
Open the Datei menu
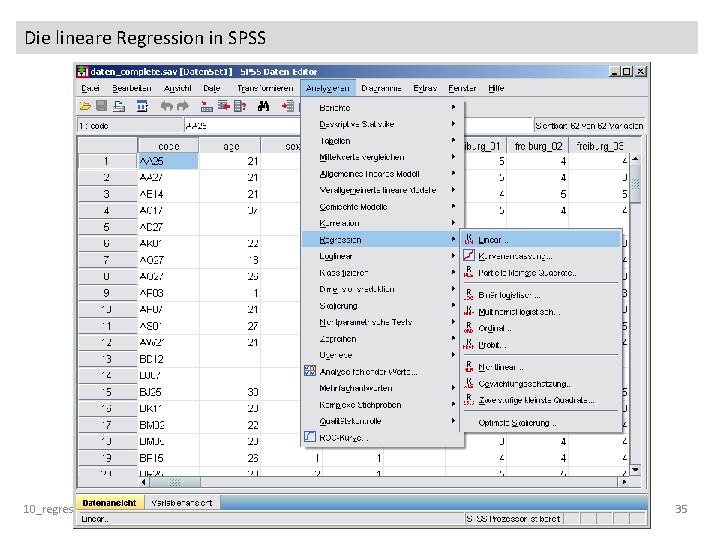click(90, 88)
